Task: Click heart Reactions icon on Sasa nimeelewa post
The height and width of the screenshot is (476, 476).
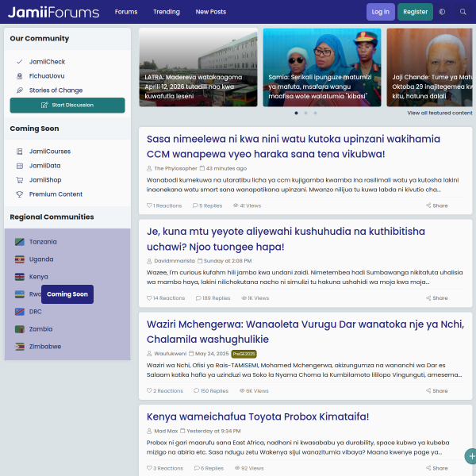Action: [x=149, y=205]
